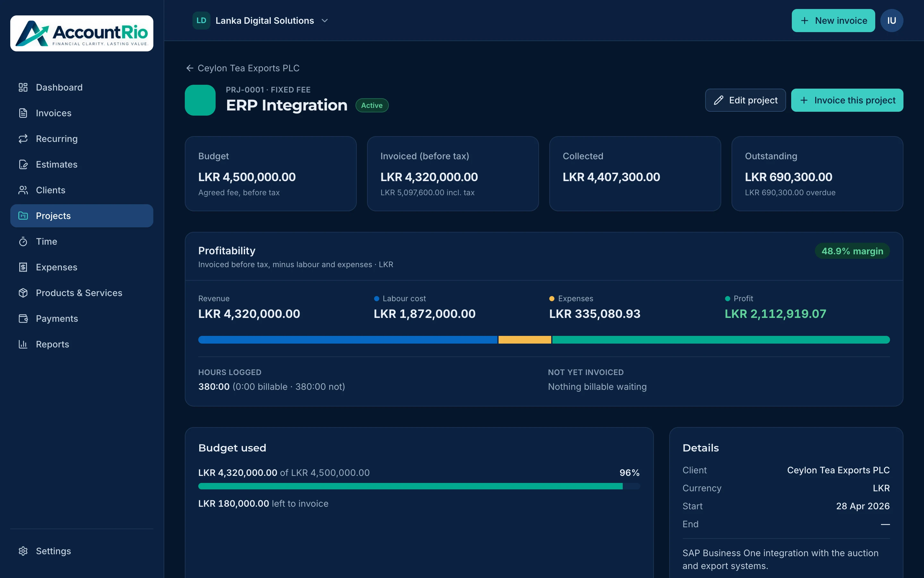
Task: Open the IU user avatar menu
Action: (x=892, y=21)
